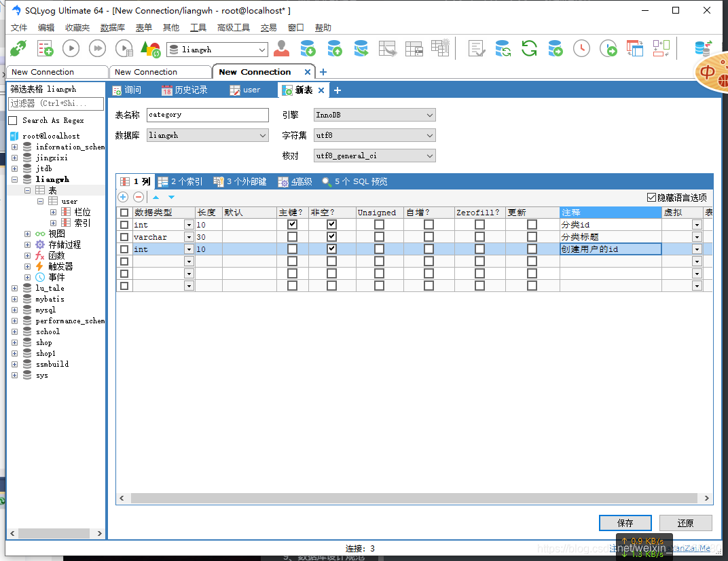This screenshot has width=728, height=561.
Task: Enable Zerofill for 创建用户的id row
Action: pos(479,249)
